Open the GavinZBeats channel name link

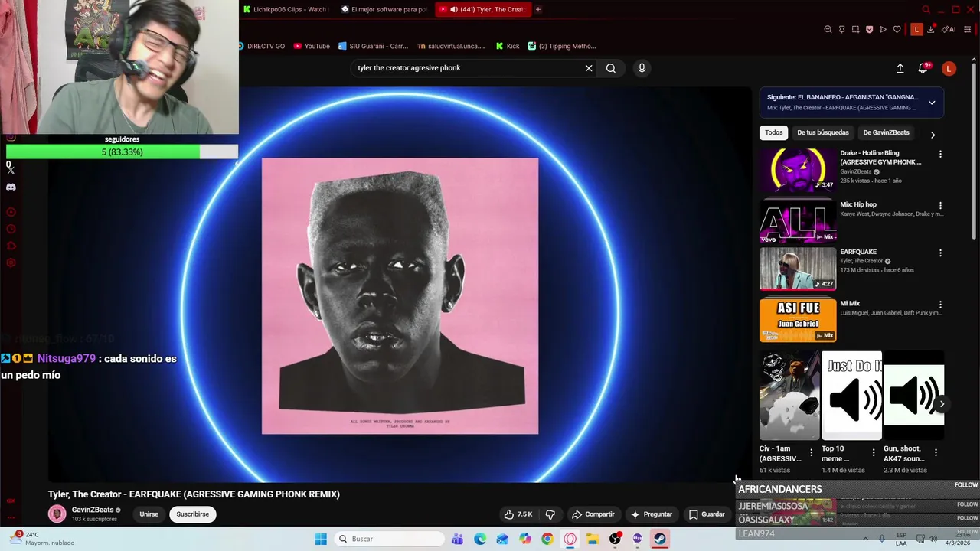point(92,510)
